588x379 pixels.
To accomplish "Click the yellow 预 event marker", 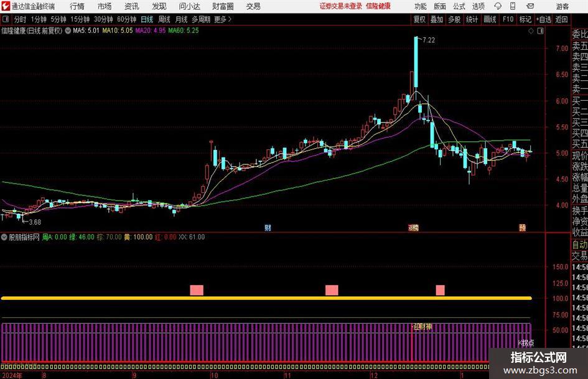I will coord(523,228).
